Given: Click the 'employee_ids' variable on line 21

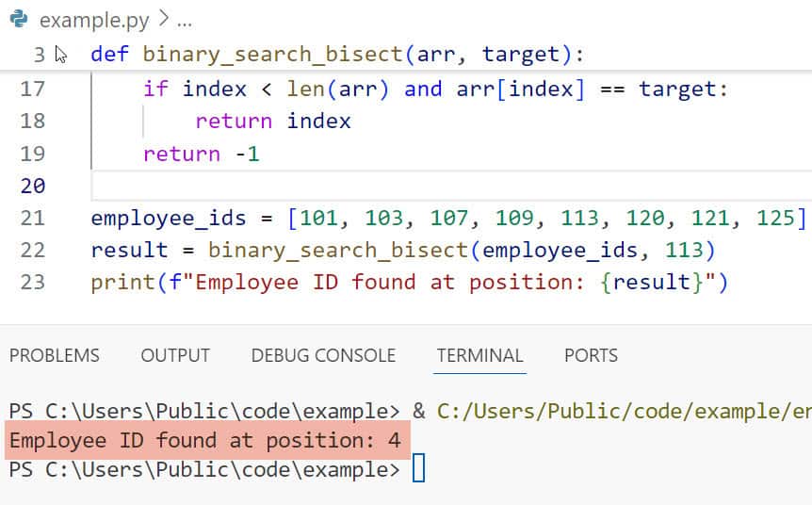Looking at the screenshot, I should (169, 219).
